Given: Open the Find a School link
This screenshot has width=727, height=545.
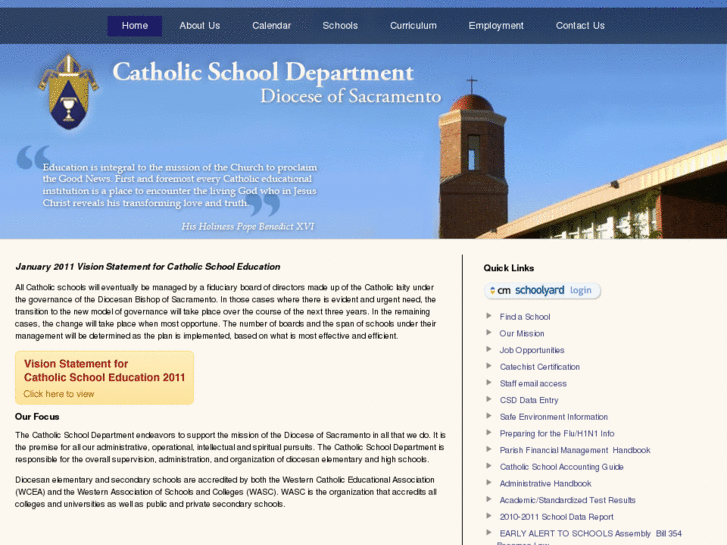Looking at the screenshot, I should (x=525, y=317).
